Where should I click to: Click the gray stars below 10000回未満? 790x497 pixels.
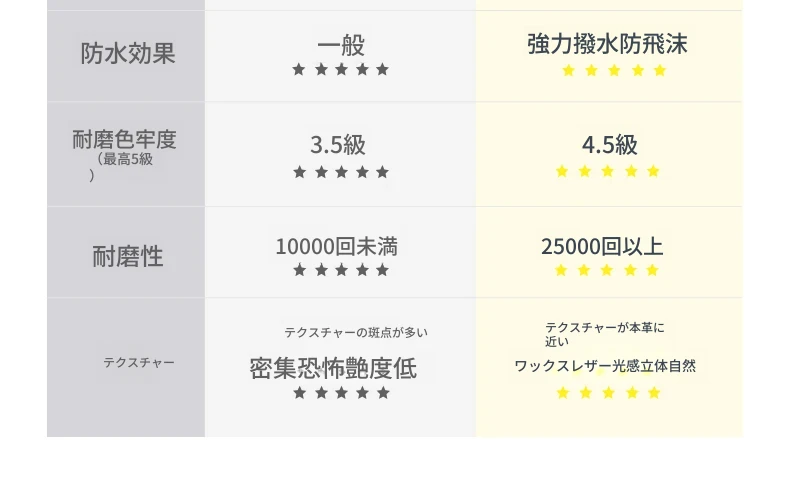click(341, 270)
